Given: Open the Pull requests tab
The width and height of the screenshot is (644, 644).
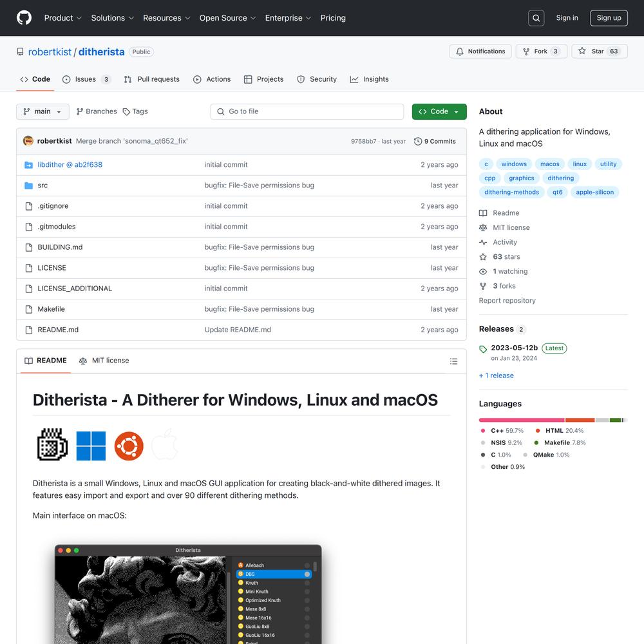Looking at the screenshot, I should pyautogui.click(x=152, y=79).
